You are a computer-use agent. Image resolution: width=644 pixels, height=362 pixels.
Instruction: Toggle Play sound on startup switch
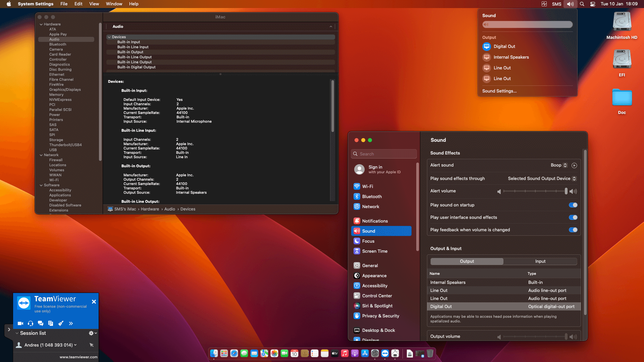tap(573, 205)
